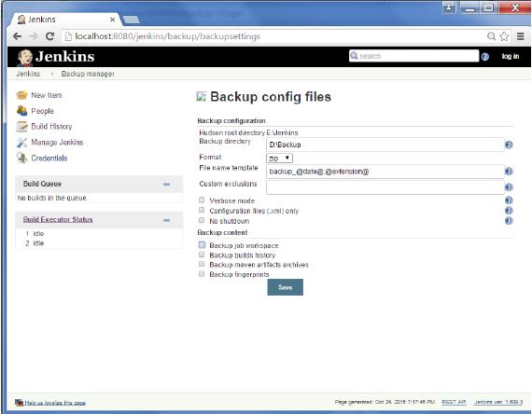
Task: Click the Backup config files heading icon
Action: click(x=202, y=97)
